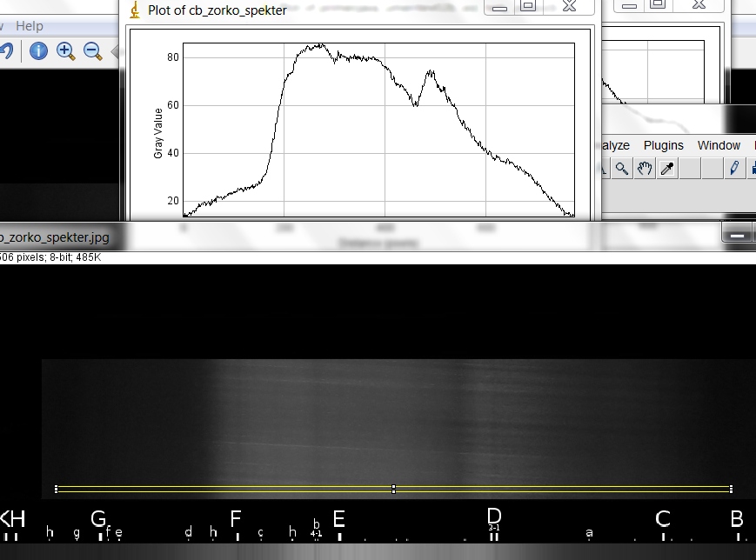Image resolution: width=756 pixels, height=560 pixels.
Task: Open the Window menu
Action: pos(719,145)
